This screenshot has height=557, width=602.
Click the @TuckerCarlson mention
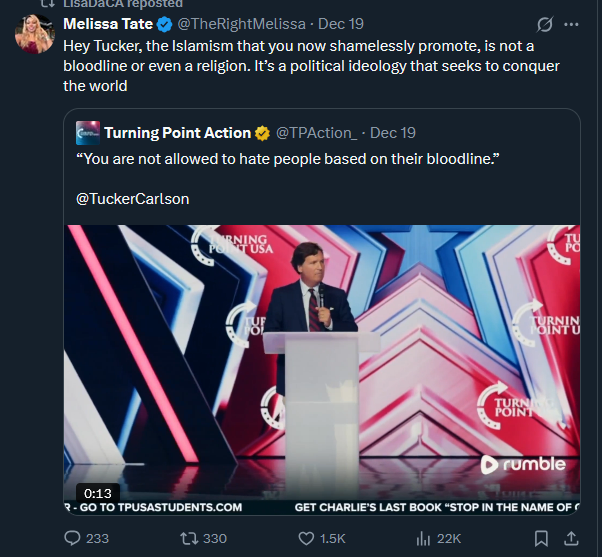[x=132, y=198]
